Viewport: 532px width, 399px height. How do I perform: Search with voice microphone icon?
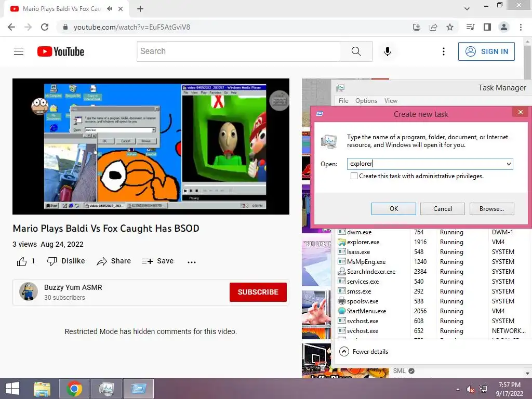388,51
